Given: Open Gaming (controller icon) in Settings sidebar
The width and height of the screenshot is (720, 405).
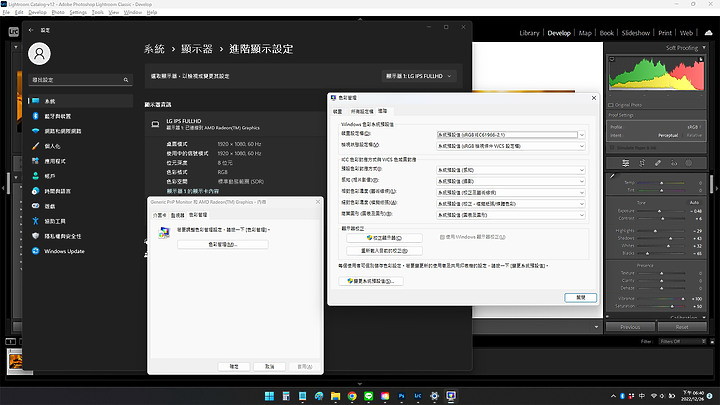Looking at the screenshot, I should [80, 206].
